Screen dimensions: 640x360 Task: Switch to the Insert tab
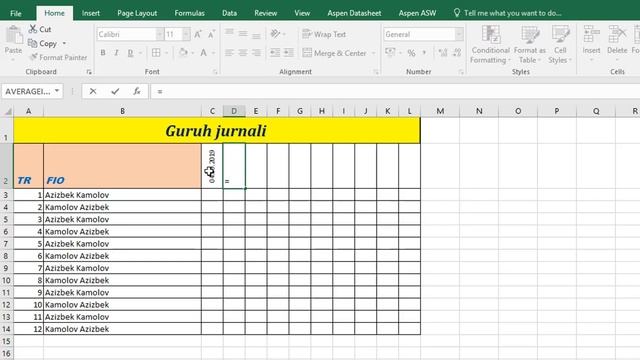[x=91, y=13]
